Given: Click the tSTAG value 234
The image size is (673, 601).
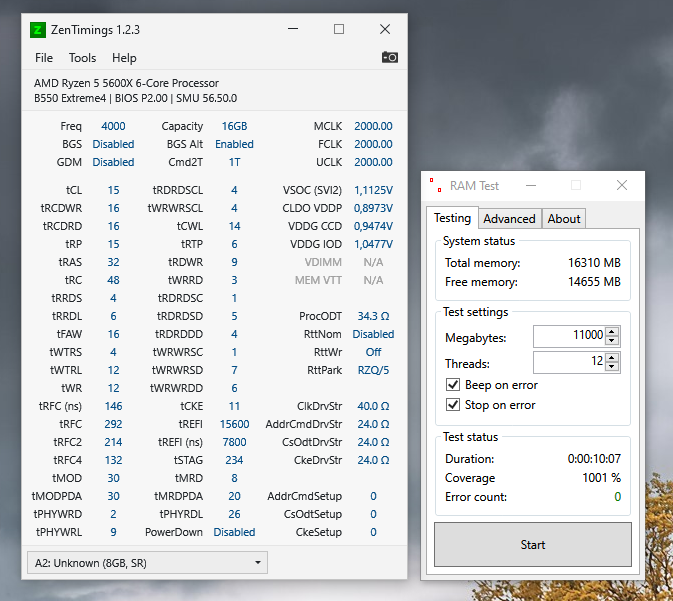Looking at the screenshot, I should point(234,460).
